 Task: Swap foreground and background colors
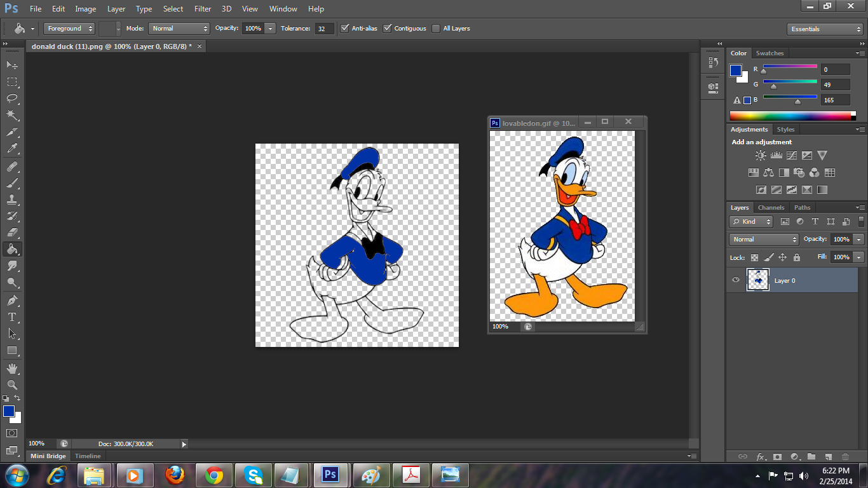[18, 398]
